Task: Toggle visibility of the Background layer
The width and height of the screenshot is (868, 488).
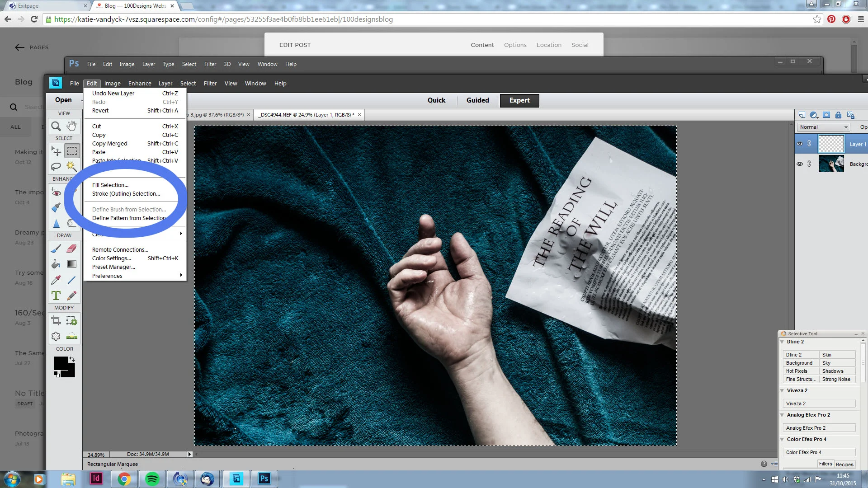Action: point(800,164)
